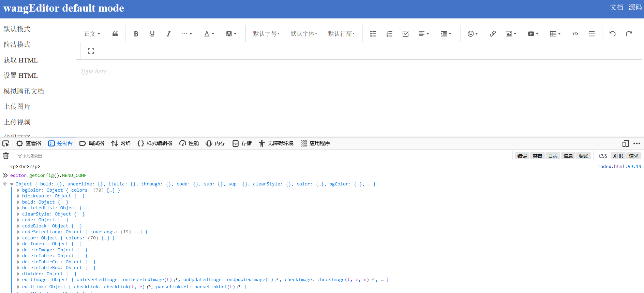Viewport: 644px width, 293px height.
Task: Toggle the CSS filter in console
Action: click(603, 156)
